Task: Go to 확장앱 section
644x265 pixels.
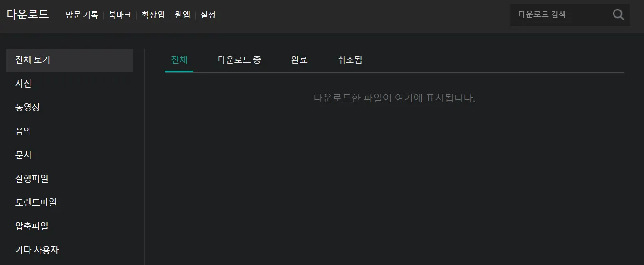Action: click(153, 15)
